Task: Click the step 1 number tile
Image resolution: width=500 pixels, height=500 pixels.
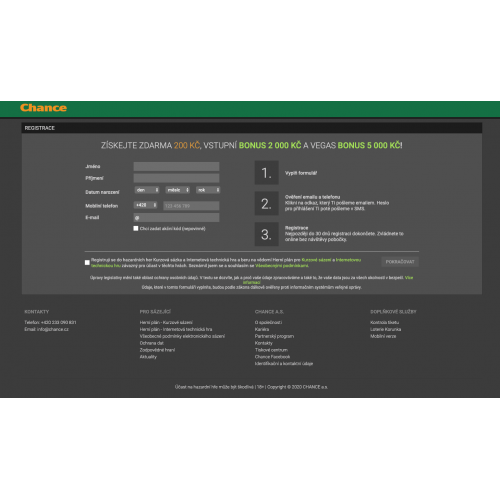Action: point(267,173)
